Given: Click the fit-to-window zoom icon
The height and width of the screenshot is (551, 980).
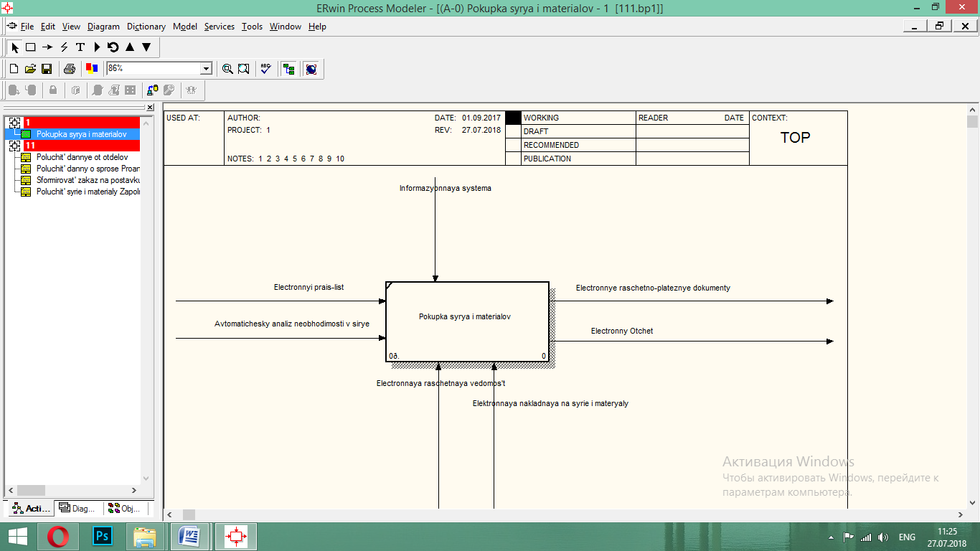Looking at the screenshot, I should point(244,69).
